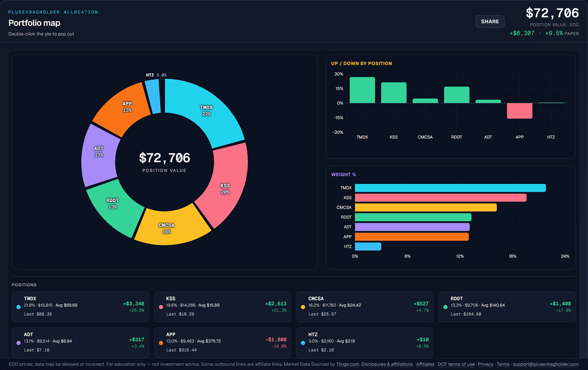Screen dimensions: 588x370
Task: Click the CMCSA bar in Weight % chart
Action: (x=425, y=207)
